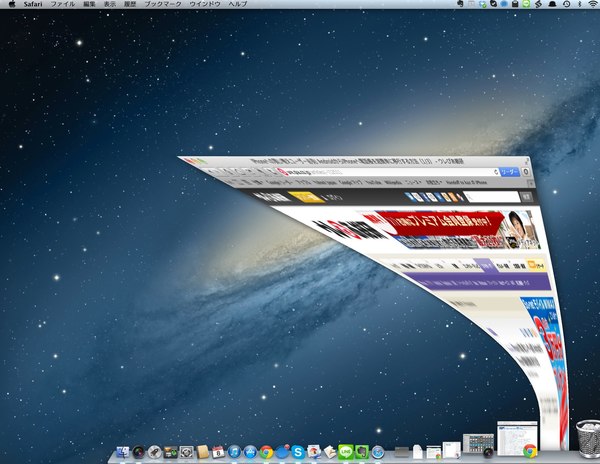The width and height of the screenshot is (600, 464).
Task: Click the Calendar icon in the Dock
Action: click(218, 453)
